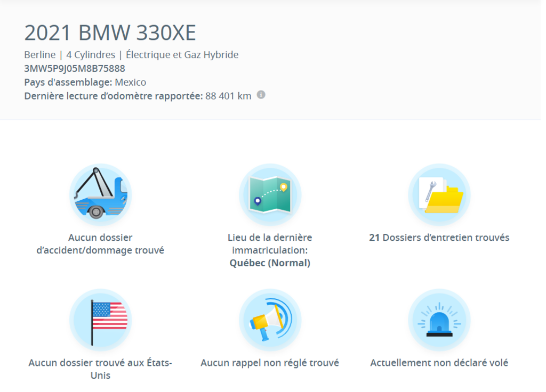
Task: Click the megaphone recall icon
Action: click(x=270, y=319)
